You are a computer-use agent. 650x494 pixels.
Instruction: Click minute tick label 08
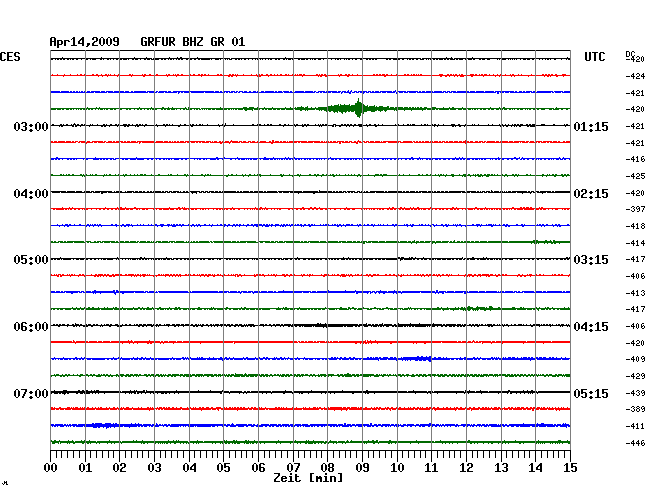click(x=327, y=468)
